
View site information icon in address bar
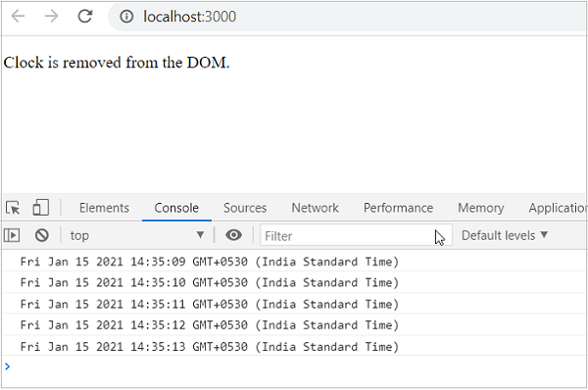pos(126,17)
